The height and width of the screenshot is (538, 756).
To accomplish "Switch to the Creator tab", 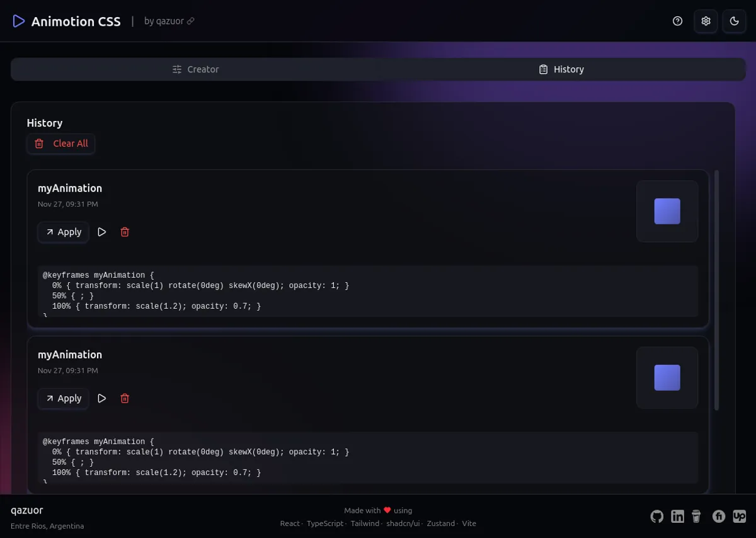I will pos(195,69).
